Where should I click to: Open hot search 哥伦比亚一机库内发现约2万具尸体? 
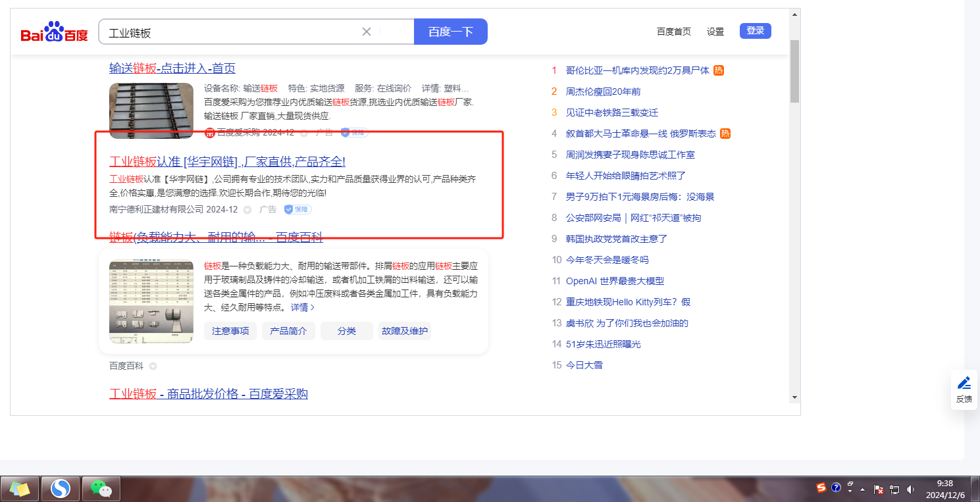pyautogui.click(x=638, y=70)
